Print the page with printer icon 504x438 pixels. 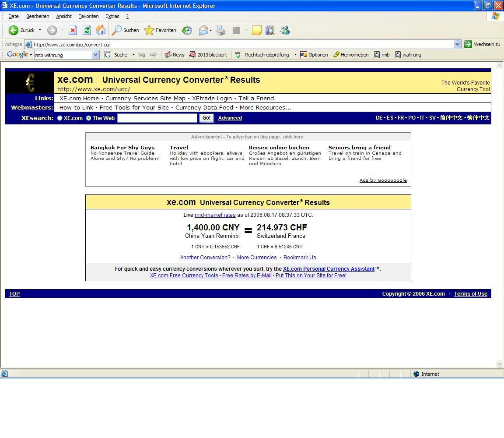[221, 30]
